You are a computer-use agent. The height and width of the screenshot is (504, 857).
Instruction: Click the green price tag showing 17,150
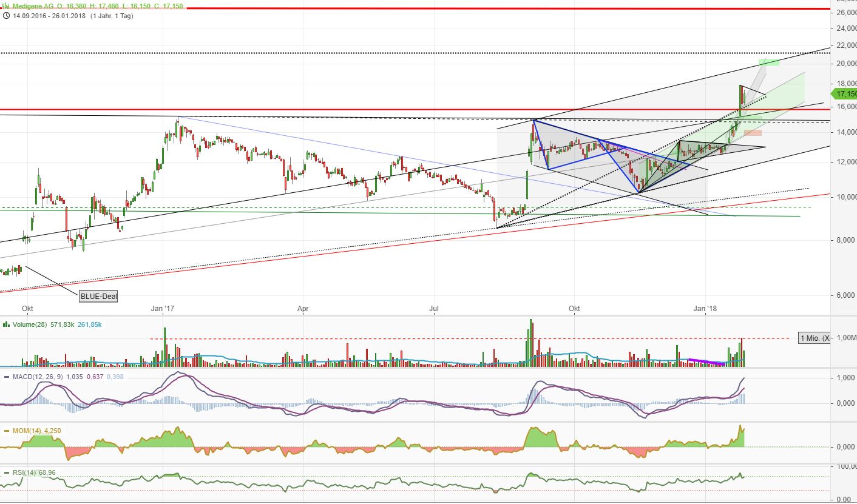pos(844,94)
